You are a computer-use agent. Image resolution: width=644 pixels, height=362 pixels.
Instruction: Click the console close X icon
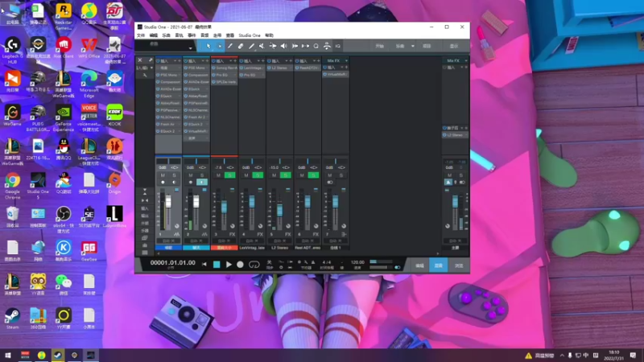139,60
